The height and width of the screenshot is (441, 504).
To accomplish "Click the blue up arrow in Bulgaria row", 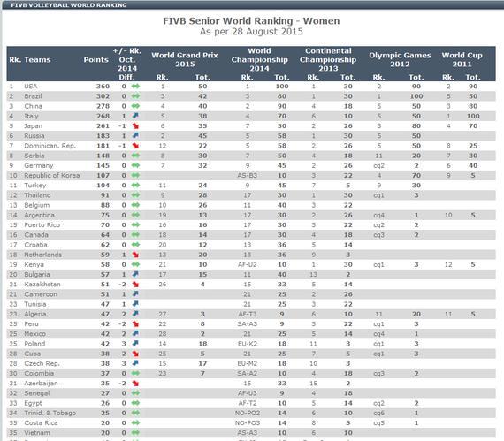I will (x=135, y=274).
